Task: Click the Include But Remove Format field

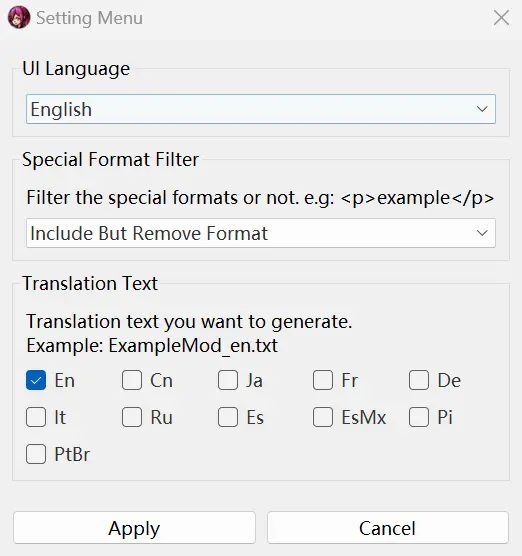Action: [261, 233]
